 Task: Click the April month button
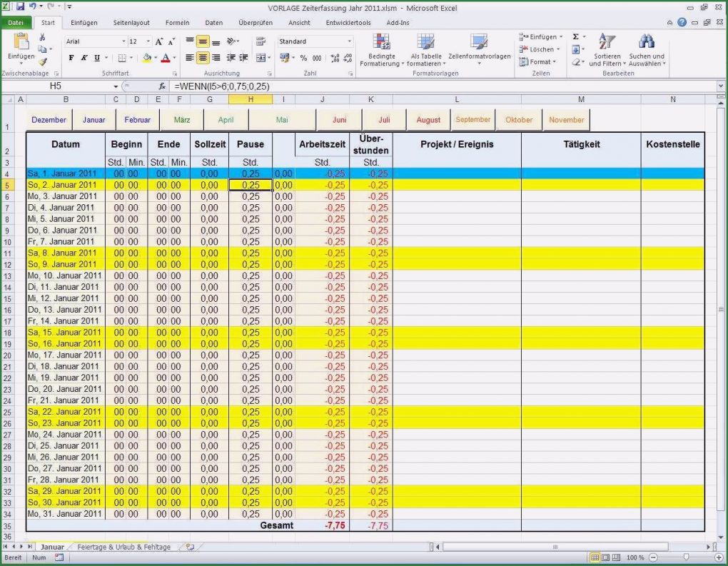(x=226, y=119)
